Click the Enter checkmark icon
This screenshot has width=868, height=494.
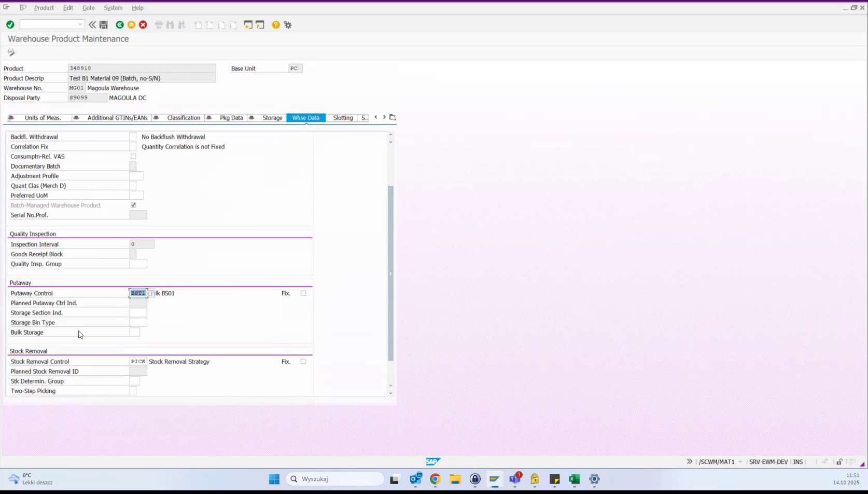pos(10,24)
